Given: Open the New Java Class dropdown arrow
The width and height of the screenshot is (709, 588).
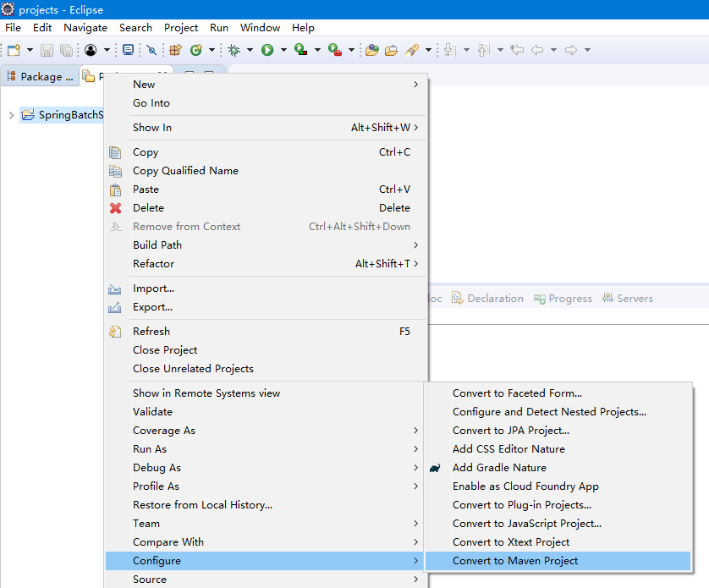Looking at the screenshot, I should pos(212,50).
